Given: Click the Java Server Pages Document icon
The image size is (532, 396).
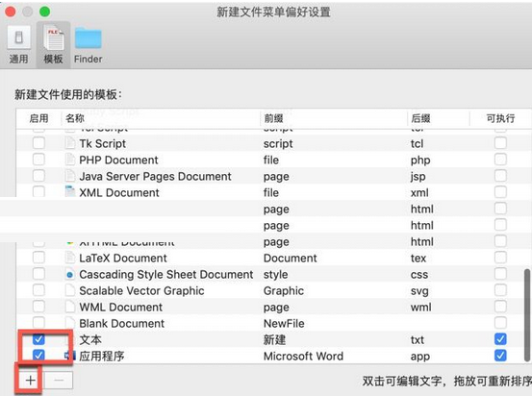Looking at the screenshot, I should coord(70,176).
